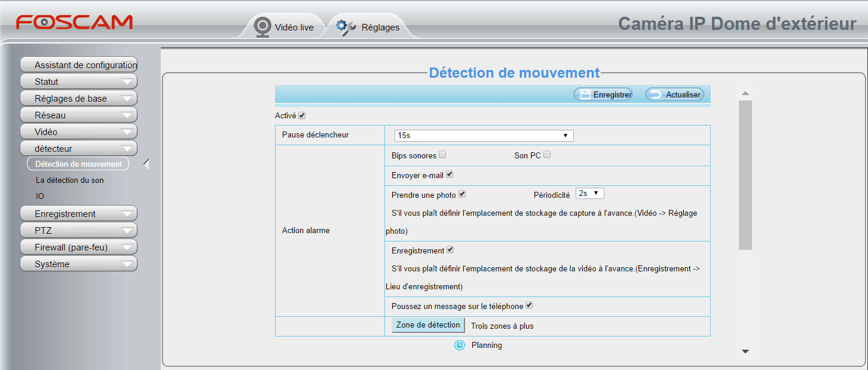Image resolution: width=868 pixels, height=370 pixels.
Task: Open Assistant de configuration
Action: click(79, 65)
